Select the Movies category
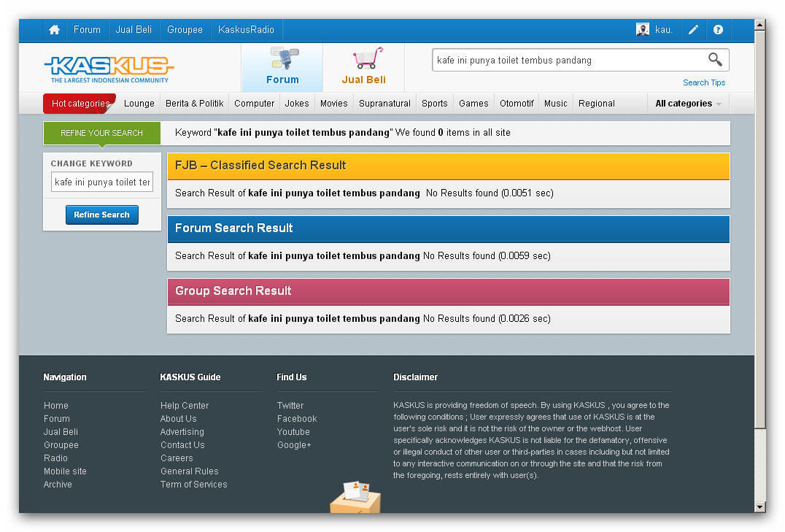Viewport: 785px width, 532px height. pos(334,104)
